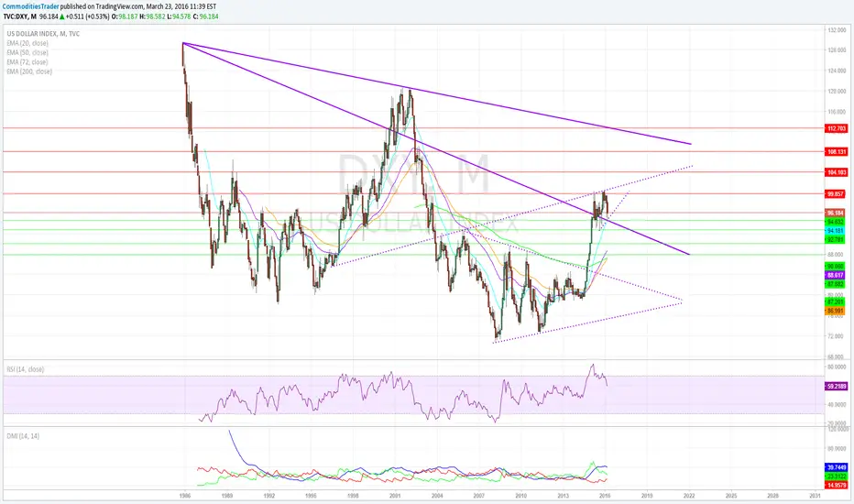The width and height of the screenshot is (854, 504).
Task: Click the high value H: 98.582
Action: (x=152, y=16)
